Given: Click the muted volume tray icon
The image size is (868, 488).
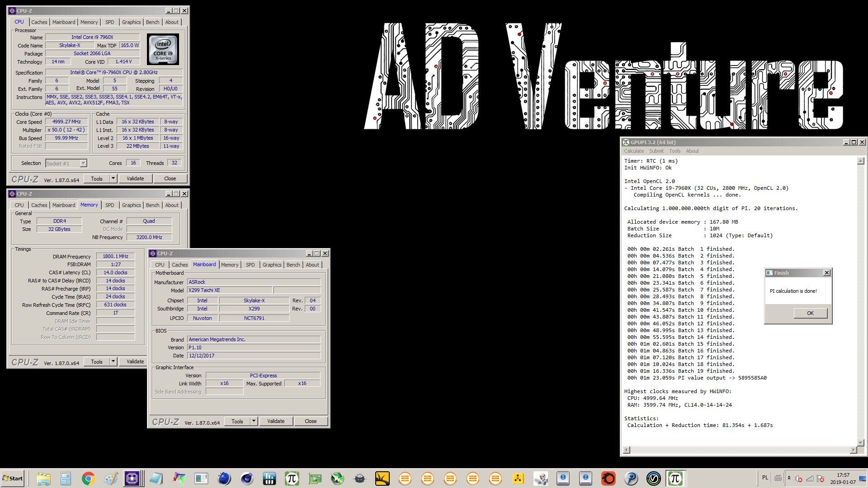Looking at the screenshot, I should (x=799, y=479).
